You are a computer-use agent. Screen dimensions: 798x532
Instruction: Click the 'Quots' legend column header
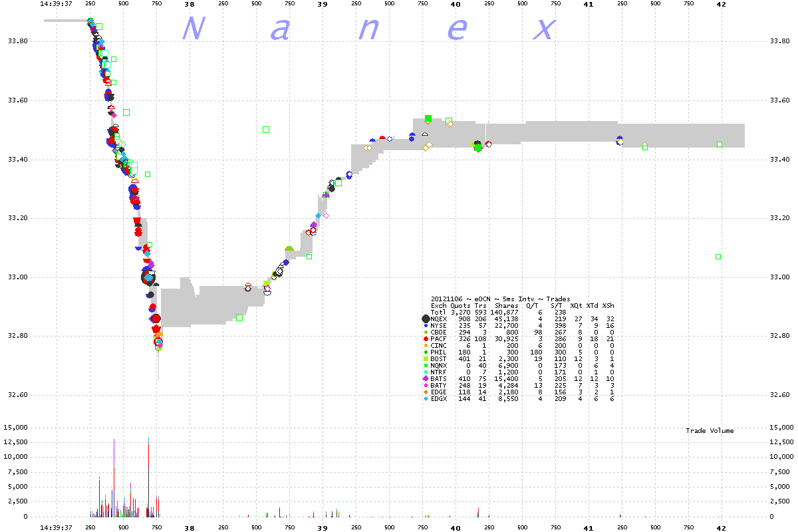pos(461,306)
